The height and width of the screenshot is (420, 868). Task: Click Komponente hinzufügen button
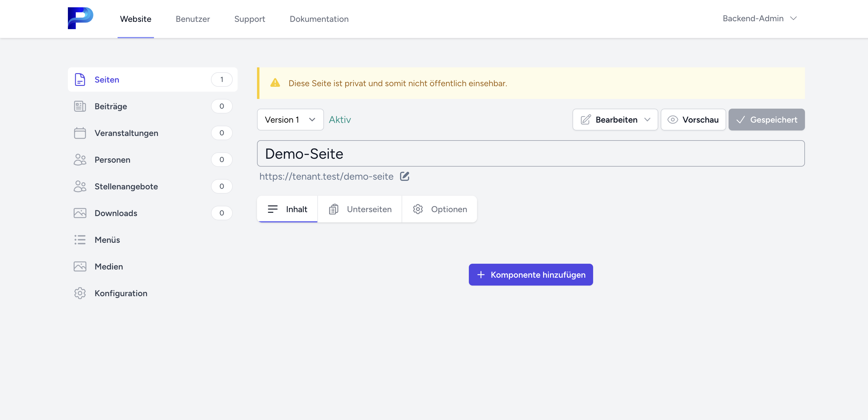[531, 275]
